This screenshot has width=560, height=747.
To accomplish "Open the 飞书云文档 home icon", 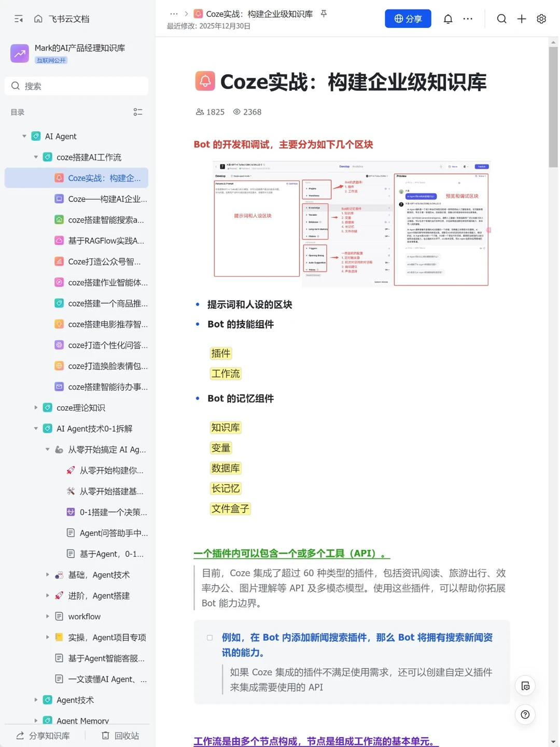I will pos(38,19).
